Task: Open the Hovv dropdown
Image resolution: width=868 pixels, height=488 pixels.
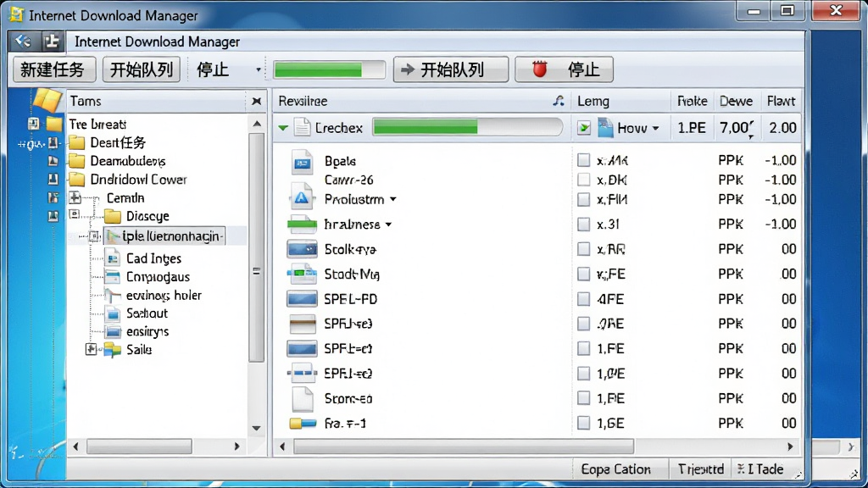Action: (x=656, y=129)
